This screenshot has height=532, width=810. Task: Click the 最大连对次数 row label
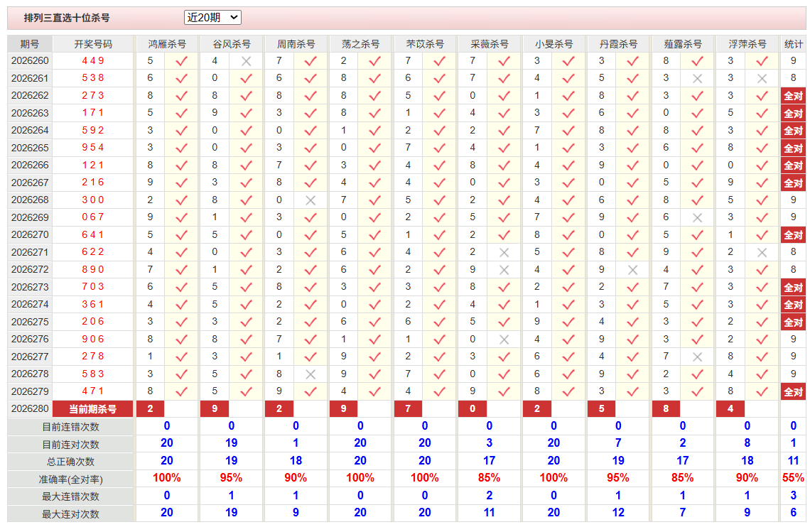coord(71,514)
